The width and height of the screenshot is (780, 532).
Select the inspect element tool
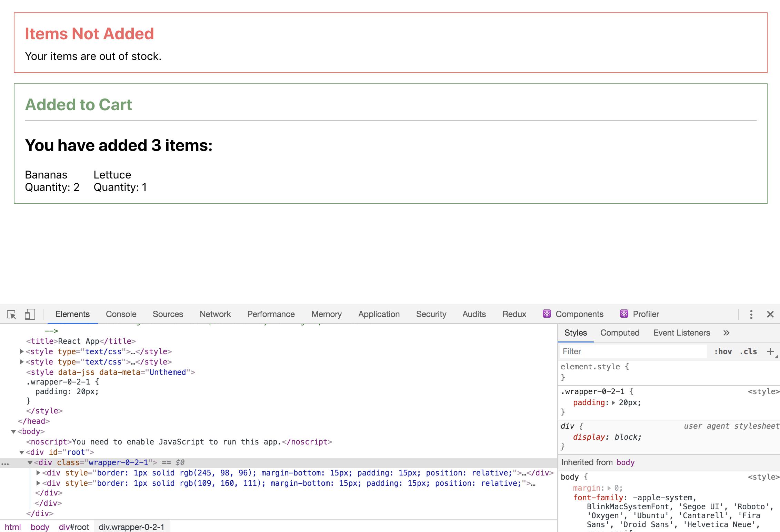[x=11, y=314]
